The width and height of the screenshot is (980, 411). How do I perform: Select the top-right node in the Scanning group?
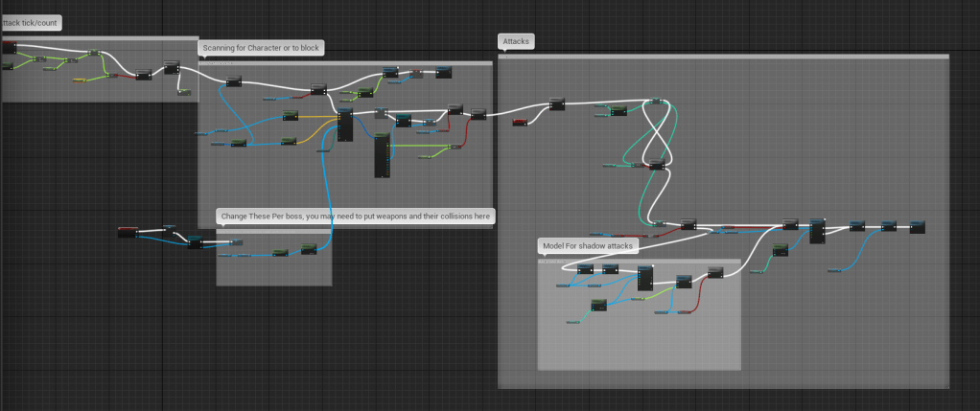pos(444,72)
